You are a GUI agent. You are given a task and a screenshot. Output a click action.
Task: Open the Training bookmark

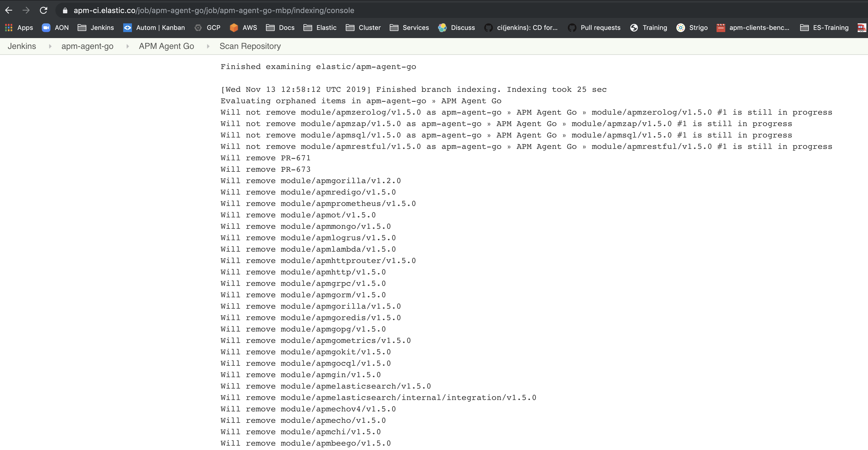[648, 28]
